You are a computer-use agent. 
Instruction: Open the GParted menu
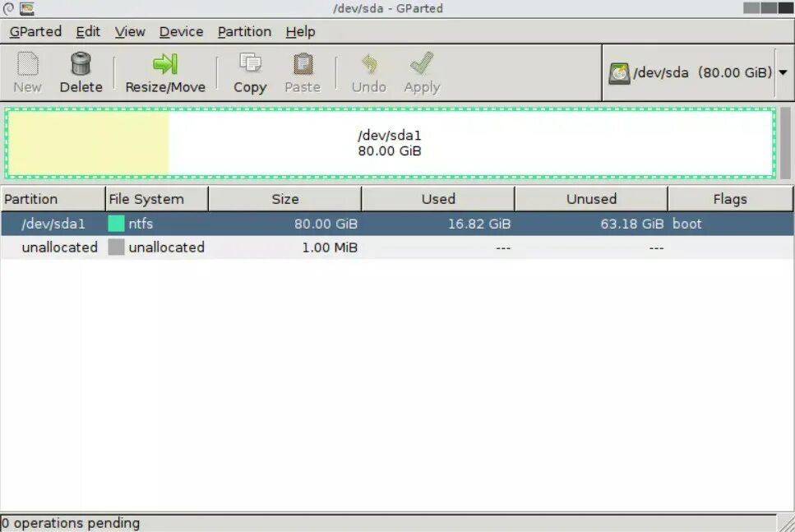pos(35,31)
